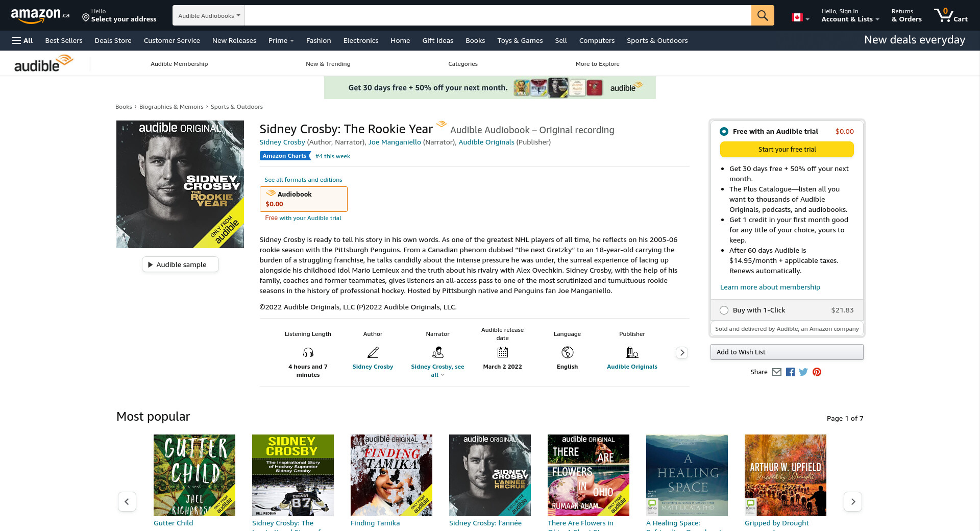
Task: Share via email envelope icon
Action: (x=776, y=372)
